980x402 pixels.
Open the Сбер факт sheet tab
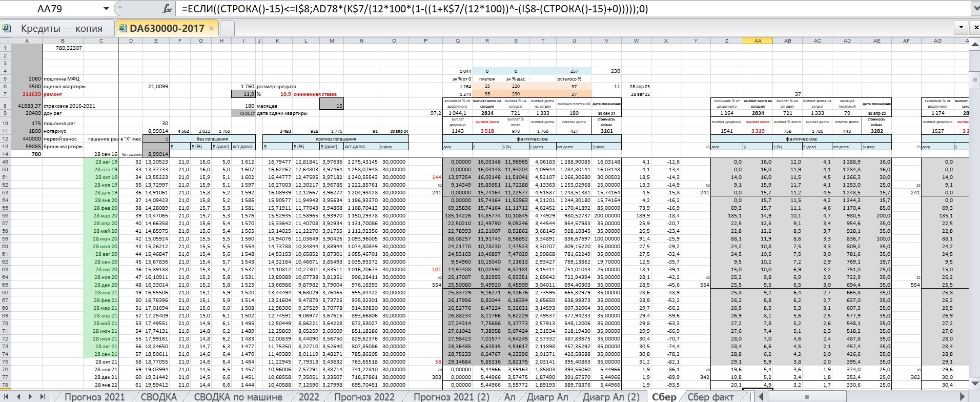(x=710, y=397)
